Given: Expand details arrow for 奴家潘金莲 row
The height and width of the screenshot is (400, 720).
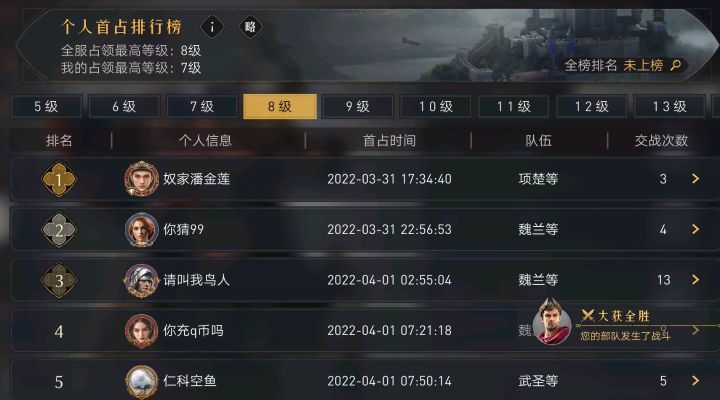Looking at the screenshot, I should [x=695, y=179].
